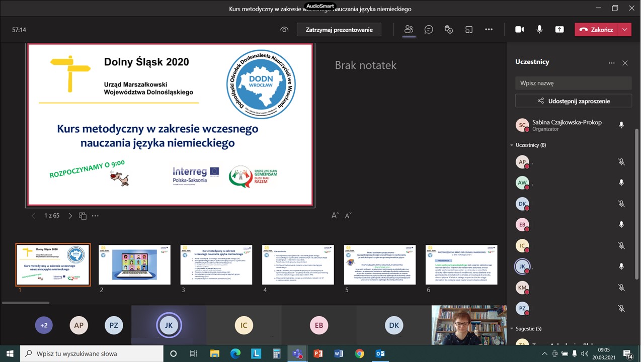Toggle the private view eye icon

284,30
